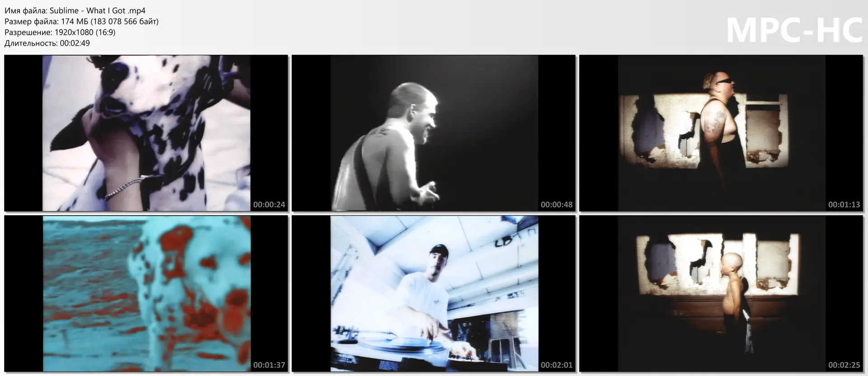Click the duration line 00:02:49
The image size is (868, 376).
[x=47, y=43]
